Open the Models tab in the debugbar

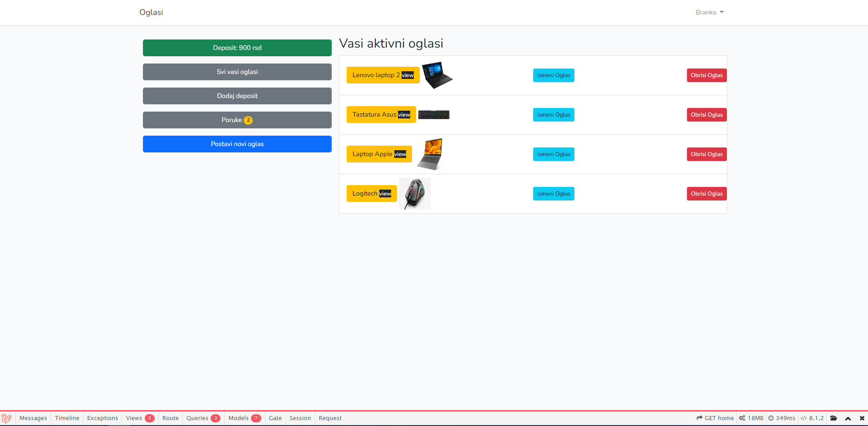244,418
